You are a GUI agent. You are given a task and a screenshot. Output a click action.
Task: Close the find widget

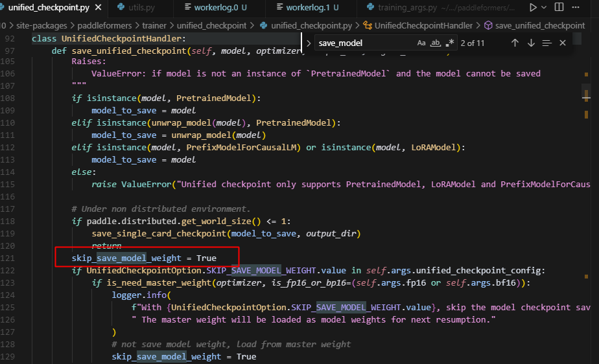click(x=563, y=43)
